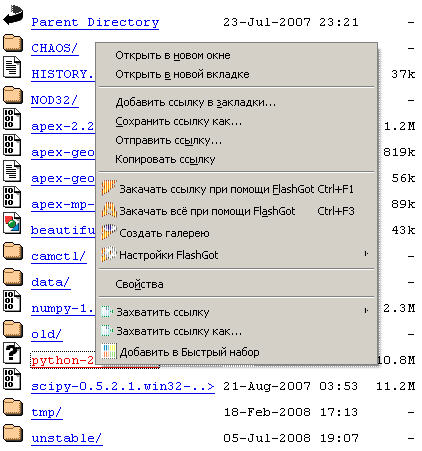Click the text file icon beside HISTORY
This screenshot has height=451, width=422.
[12, 67]
